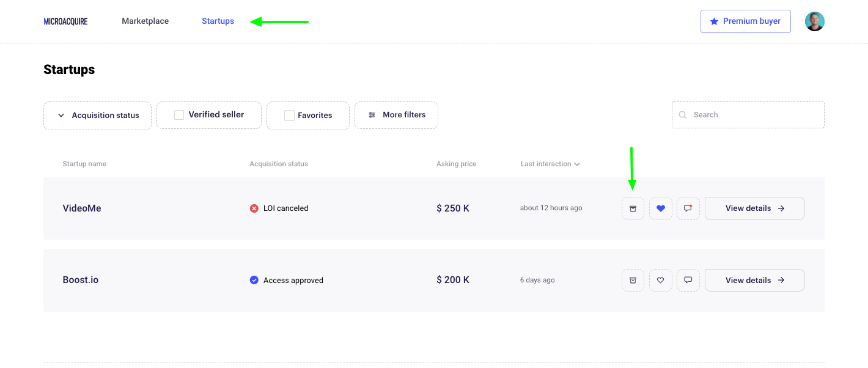This screenshot has width=868, height=368.
Task: Go to the Marketplace page
Action: [x=145, y=21]
